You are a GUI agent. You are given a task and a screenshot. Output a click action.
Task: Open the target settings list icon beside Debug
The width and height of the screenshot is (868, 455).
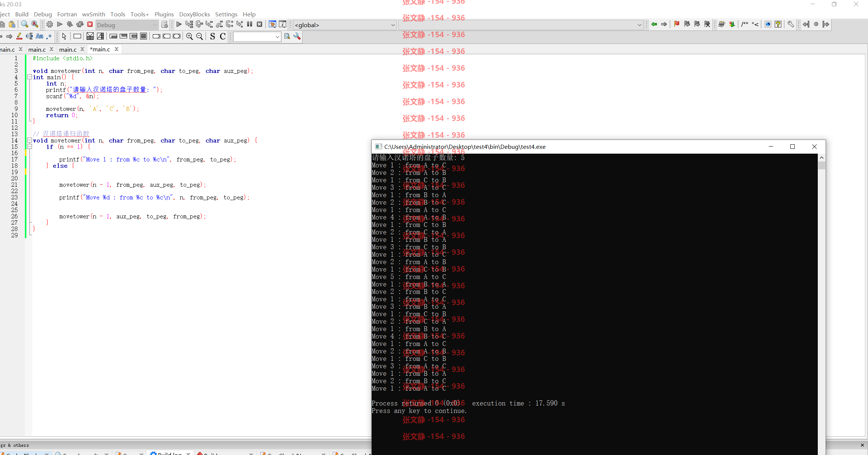click(165, 25)
